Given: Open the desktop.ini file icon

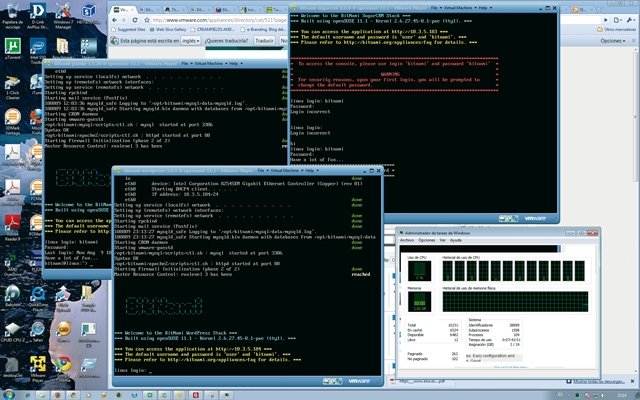Looking at the screenshot, I should pos(13,367).
